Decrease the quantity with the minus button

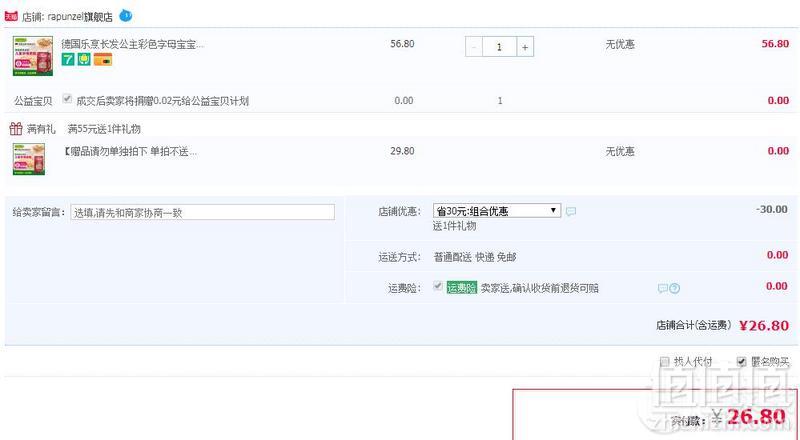(x=473, y=47)
